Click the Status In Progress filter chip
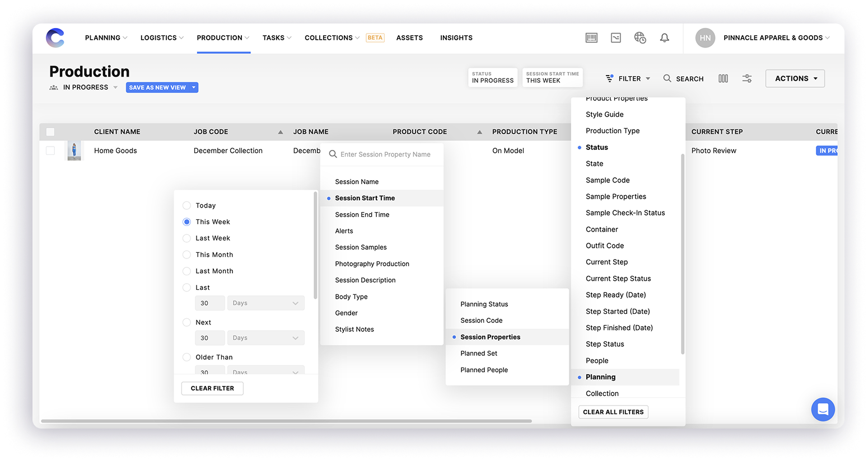Image resolution: width=868 pixels, height=461 pixels. (x=493, y=77)
